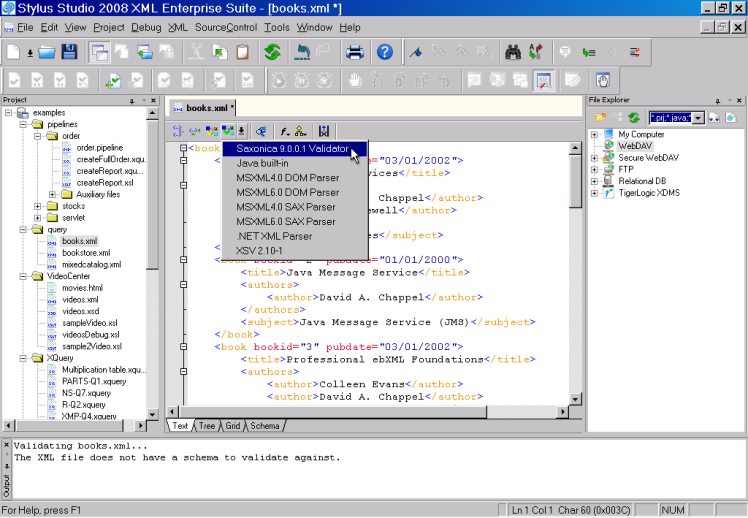Click the Undo arrow icon
Screen dimensions: 748x518
pos(302,52)
